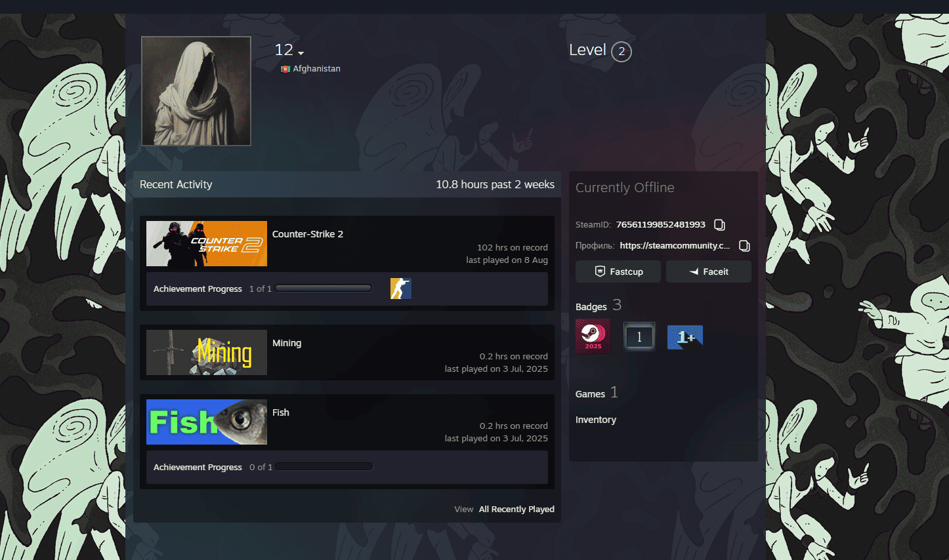
Task: View the Counter-Strike 2 achievement icon
Action: coord(401,289)
